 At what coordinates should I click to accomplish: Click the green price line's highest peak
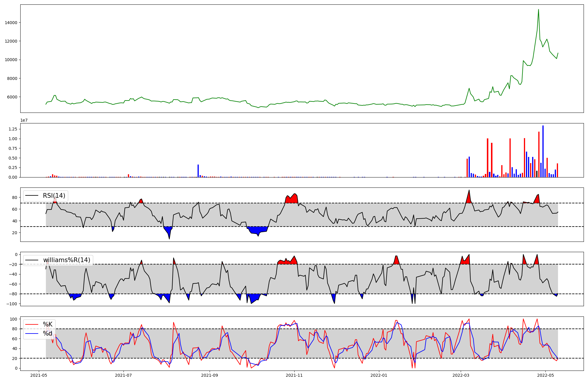tap(538, 10)
